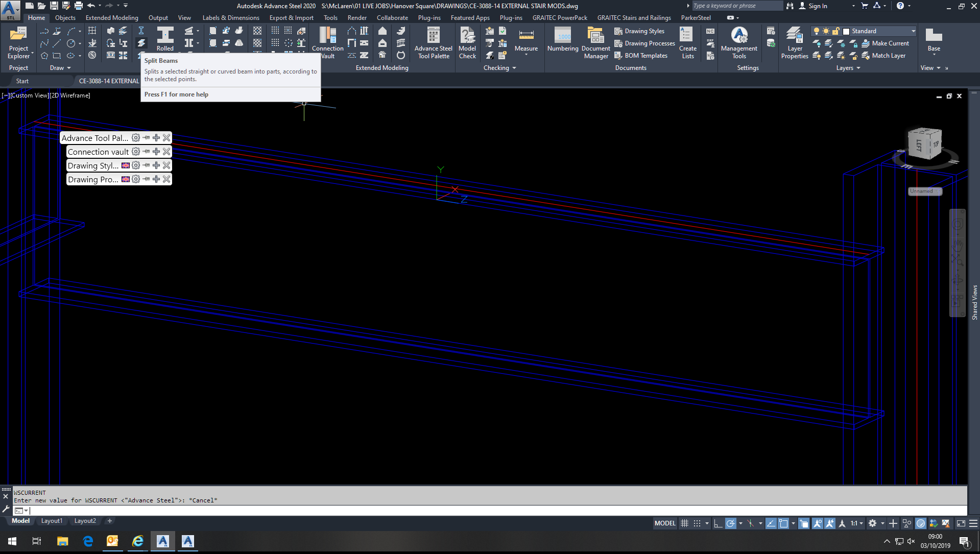The width and height of the screenshot is (980, 554).
Task: Switch to the Layout1 tab
Action: click(52, 520)
